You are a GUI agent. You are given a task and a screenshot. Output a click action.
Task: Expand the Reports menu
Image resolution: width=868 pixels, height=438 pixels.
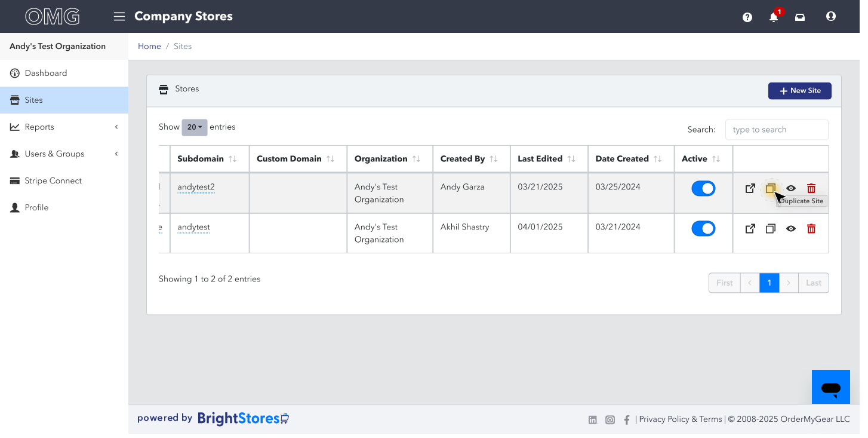64,127
